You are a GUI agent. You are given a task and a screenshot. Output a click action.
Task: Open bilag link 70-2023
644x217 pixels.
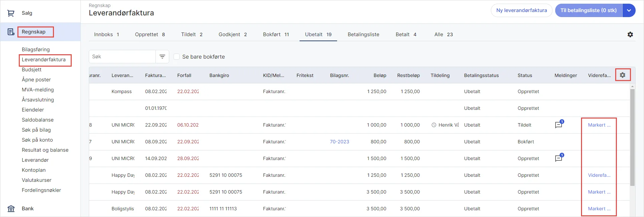(339, 142)
